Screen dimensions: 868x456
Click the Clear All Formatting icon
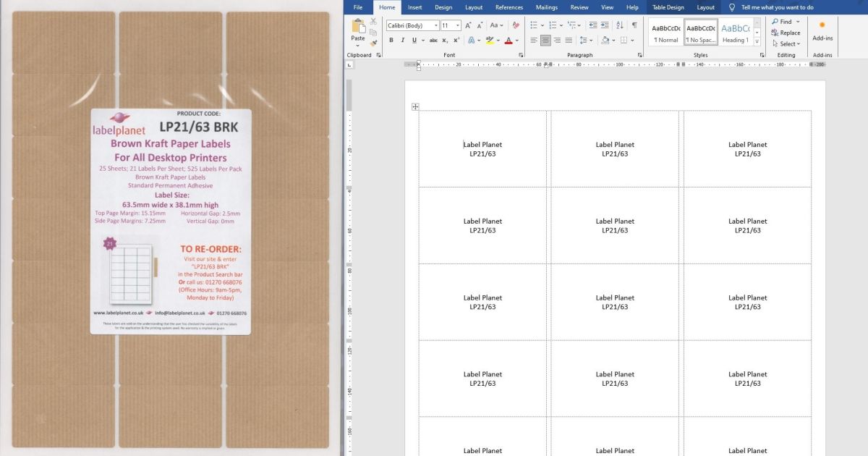coord(516,25)
